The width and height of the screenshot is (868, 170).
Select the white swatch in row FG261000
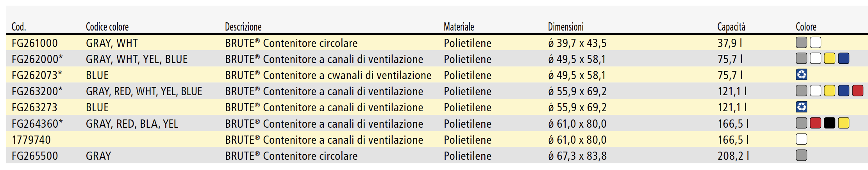click(815, 42)
